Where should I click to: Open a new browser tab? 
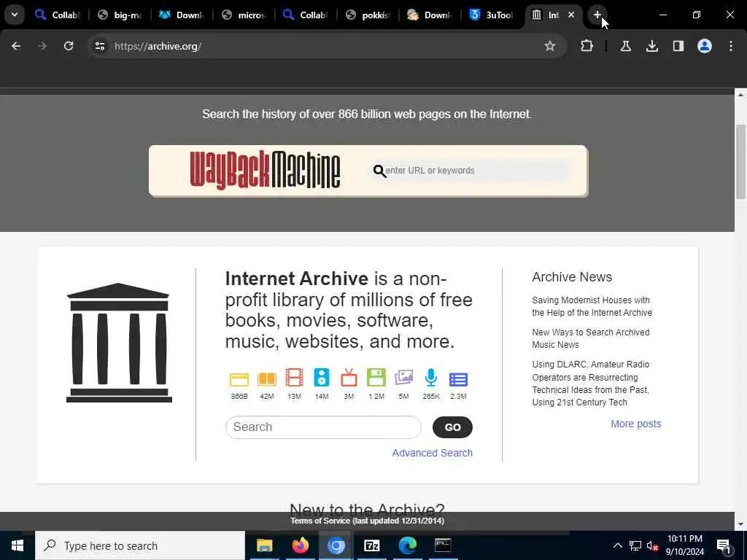click(x=597, y=15)
